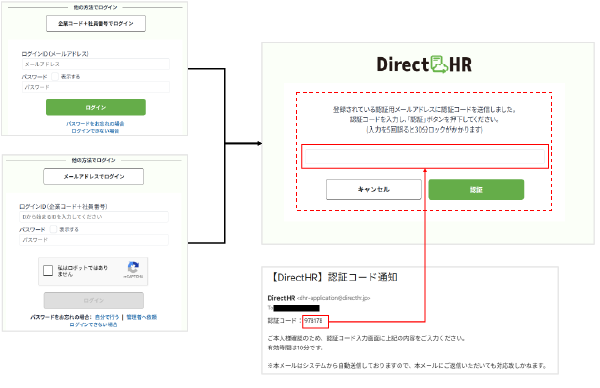Focus the メールアドレス login ID field

tap(96, 64)
